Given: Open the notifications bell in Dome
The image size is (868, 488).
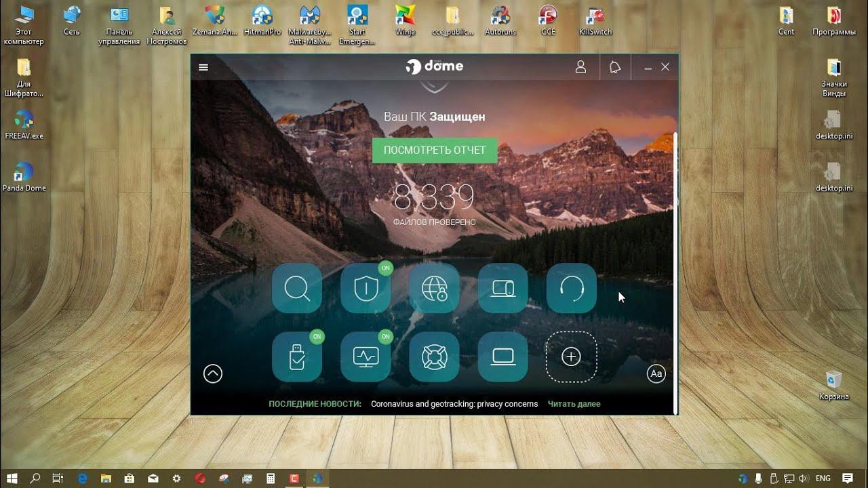Looking at the screenshot, I should click(615, 67).
